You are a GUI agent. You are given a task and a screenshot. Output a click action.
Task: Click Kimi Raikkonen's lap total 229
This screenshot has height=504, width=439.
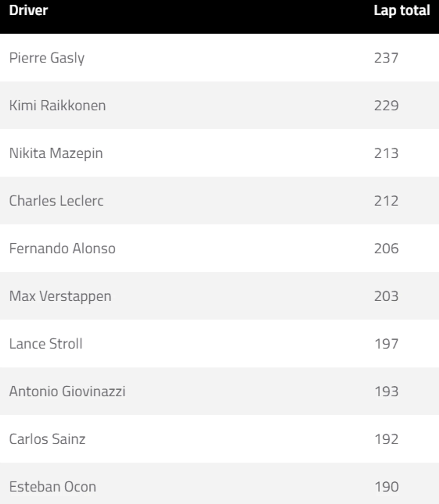coord(386,106)
